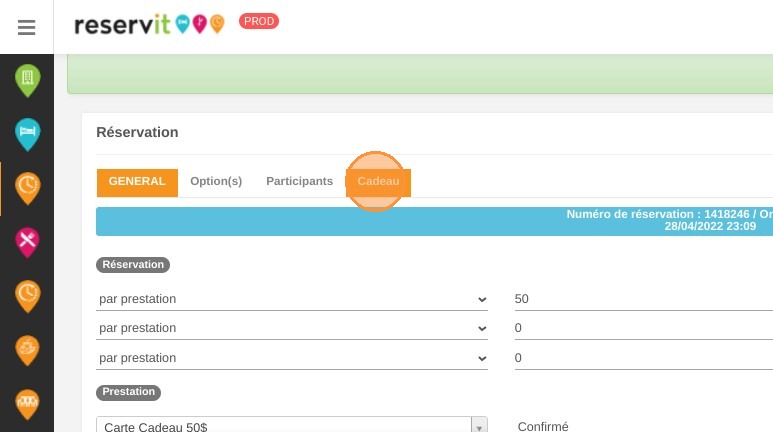Click the red PROD environment badge
773x432 pixels.
pyautogui.click(x=259, y=21)
